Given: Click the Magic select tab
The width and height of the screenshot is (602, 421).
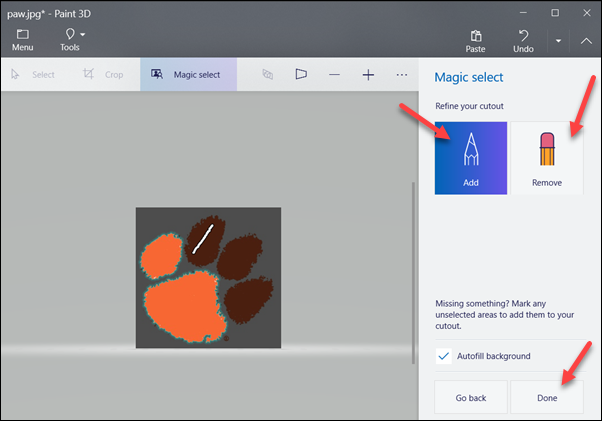Looking at the screenshot, I should coord(189,74).
